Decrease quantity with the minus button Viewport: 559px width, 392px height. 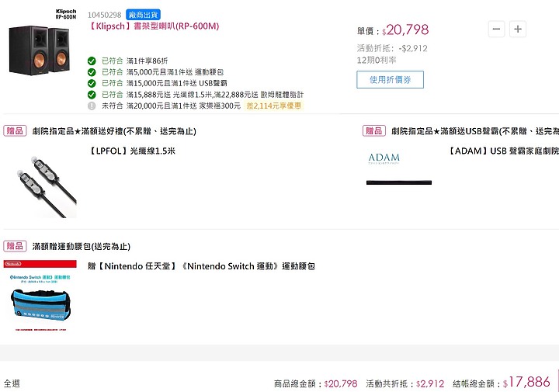pos(496,29)
